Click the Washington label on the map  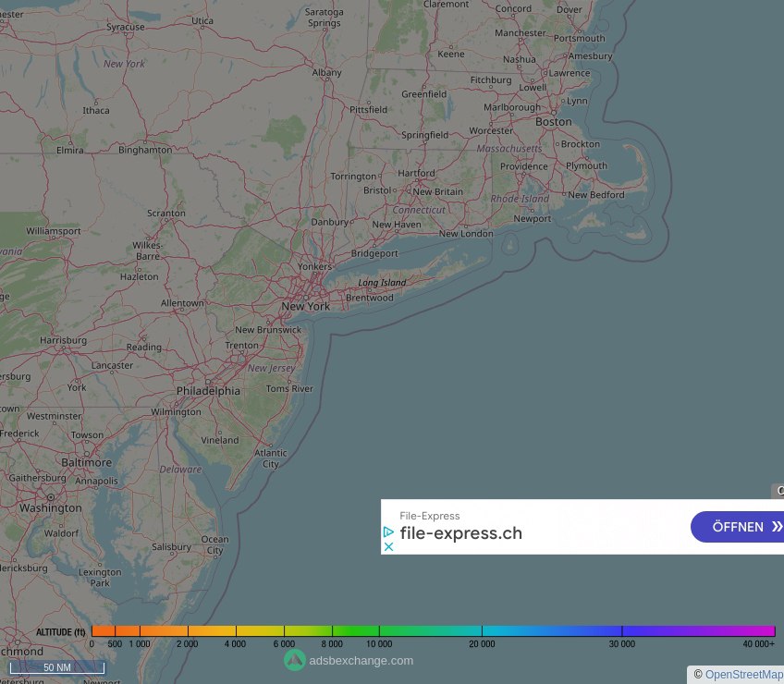click(x=51, y=507)
